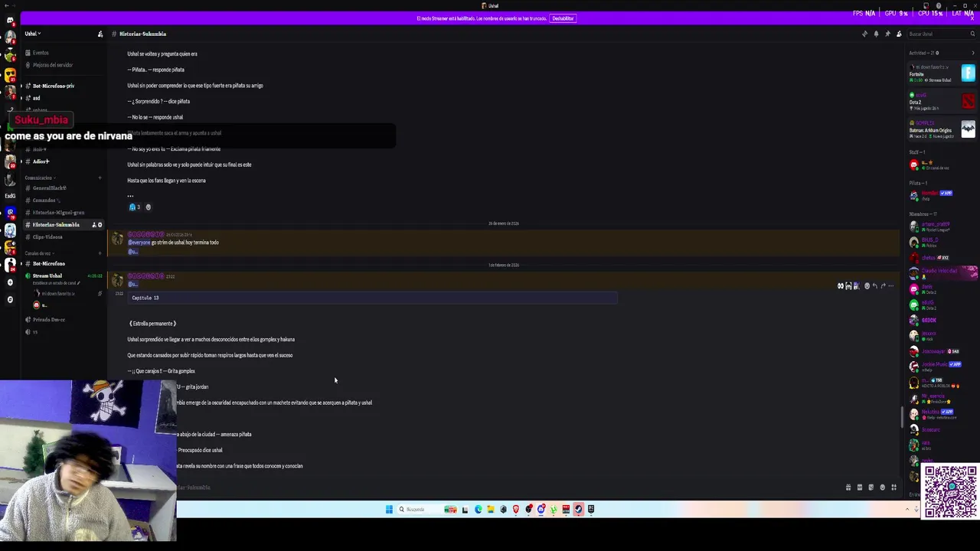The height and width of the screenshot is (551, 980).
Task: Add a channel to the Comunicacion category
Action: (100, 178)
